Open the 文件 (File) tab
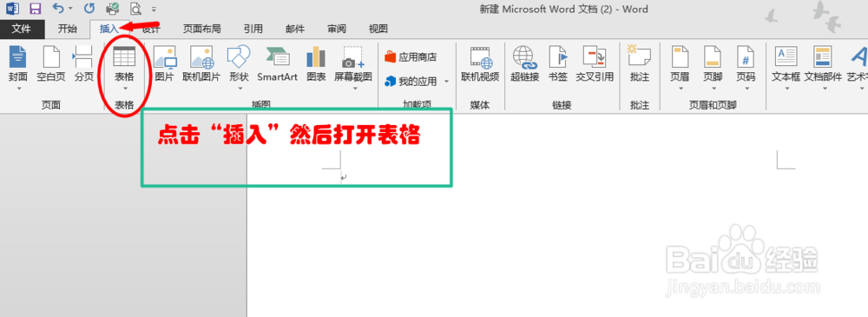 [21, 29]
